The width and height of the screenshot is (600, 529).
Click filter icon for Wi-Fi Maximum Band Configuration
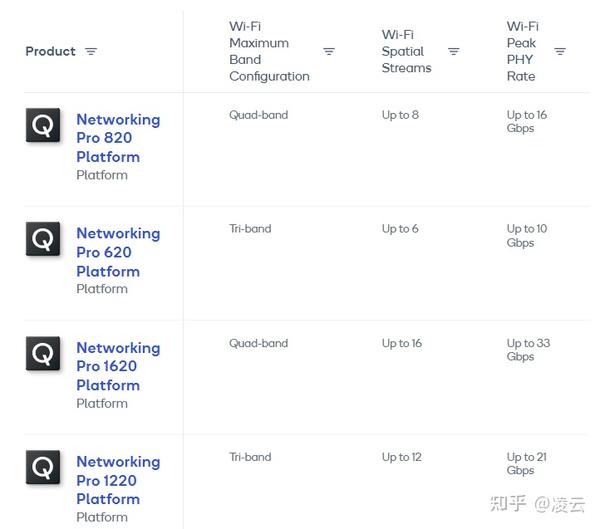tap(329, 51)
